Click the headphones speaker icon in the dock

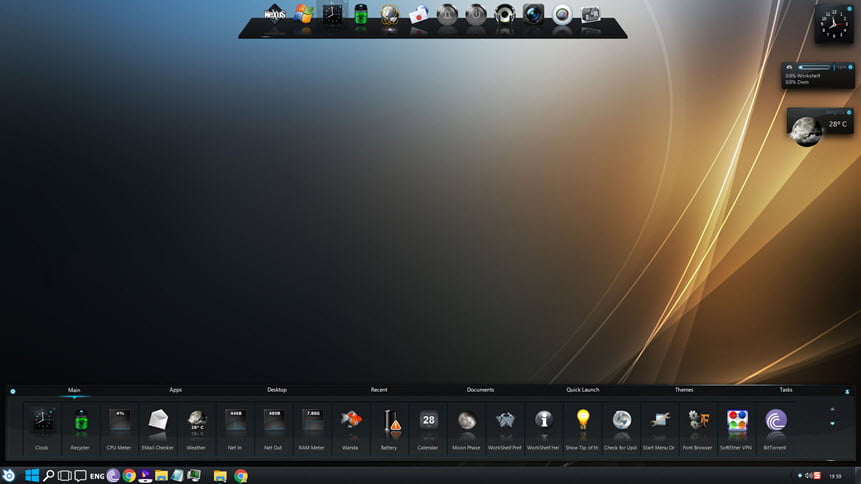pos(505,14)
